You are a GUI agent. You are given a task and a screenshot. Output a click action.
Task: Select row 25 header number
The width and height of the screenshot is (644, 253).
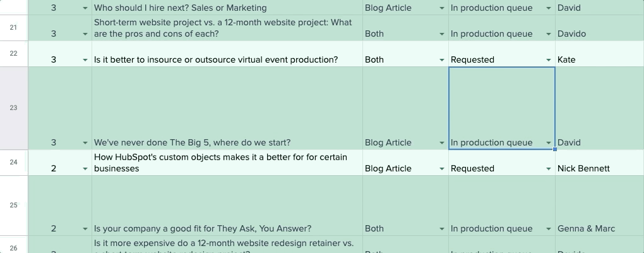coord(13,206)
